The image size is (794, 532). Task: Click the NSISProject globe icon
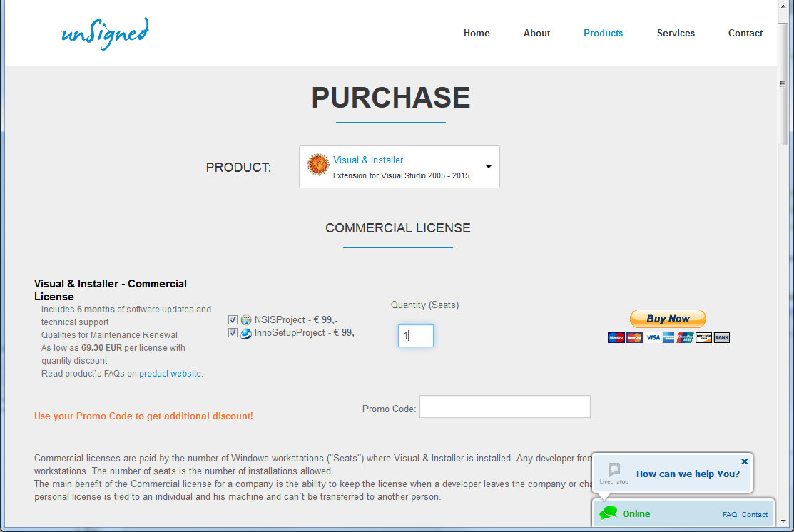click(246, 320)
